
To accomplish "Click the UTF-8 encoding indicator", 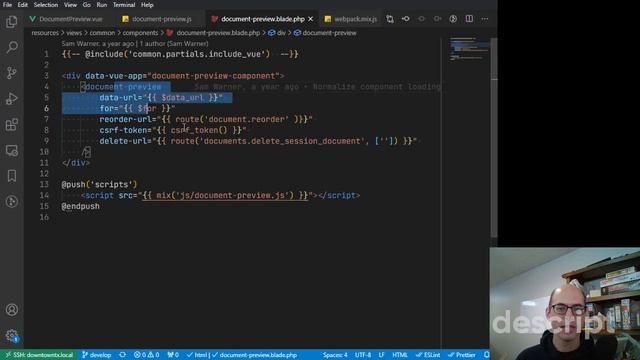I will click(363, 355).
